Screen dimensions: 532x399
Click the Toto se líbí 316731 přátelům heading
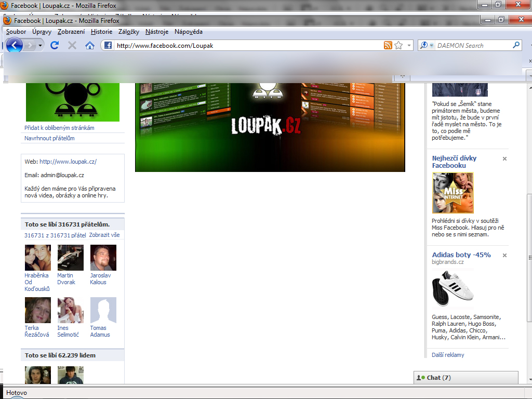click(67, 224)
